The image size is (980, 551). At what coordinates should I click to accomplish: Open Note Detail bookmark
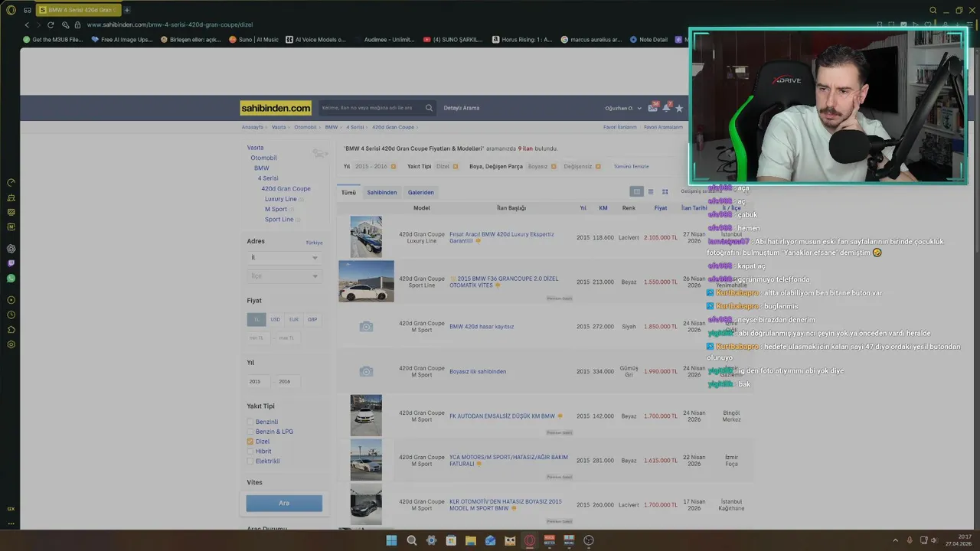click(x=648, y=40)
